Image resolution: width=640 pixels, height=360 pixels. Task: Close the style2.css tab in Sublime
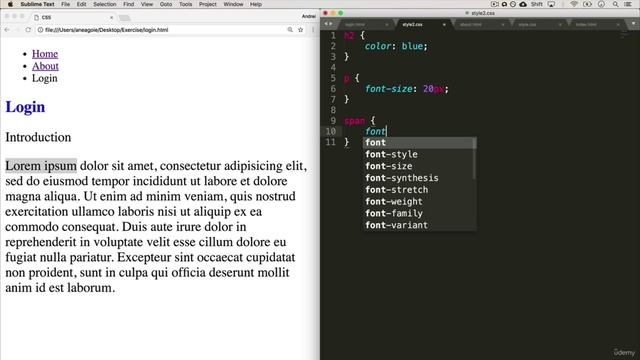[444, 24]
